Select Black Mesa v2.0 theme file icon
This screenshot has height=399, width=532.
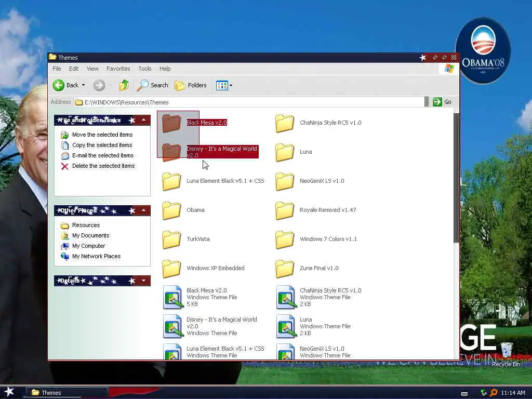tap(172, 297)
